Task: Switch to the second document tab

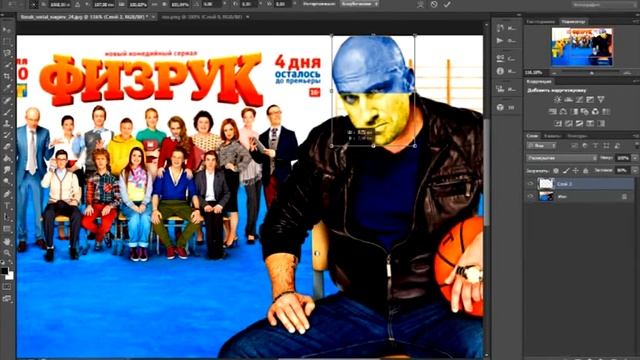Action: pos(202,17)
